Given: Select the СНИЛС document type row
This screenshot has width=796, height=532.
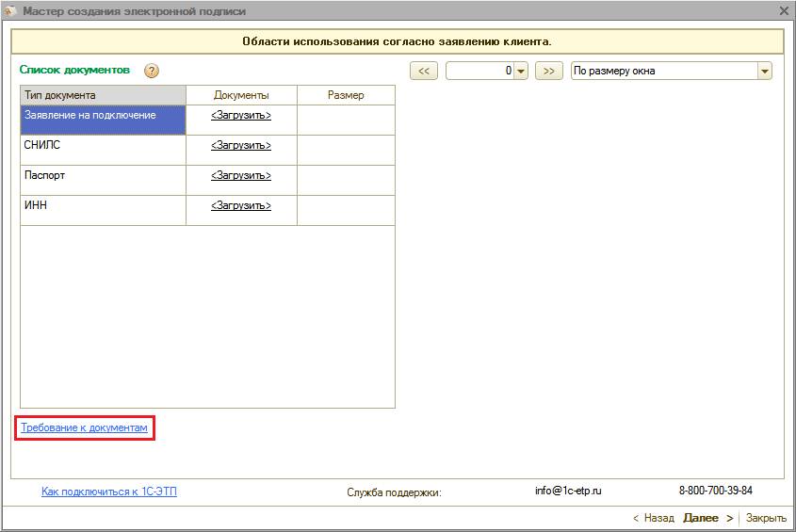Looking at the screenshot, I should (103, 150).
